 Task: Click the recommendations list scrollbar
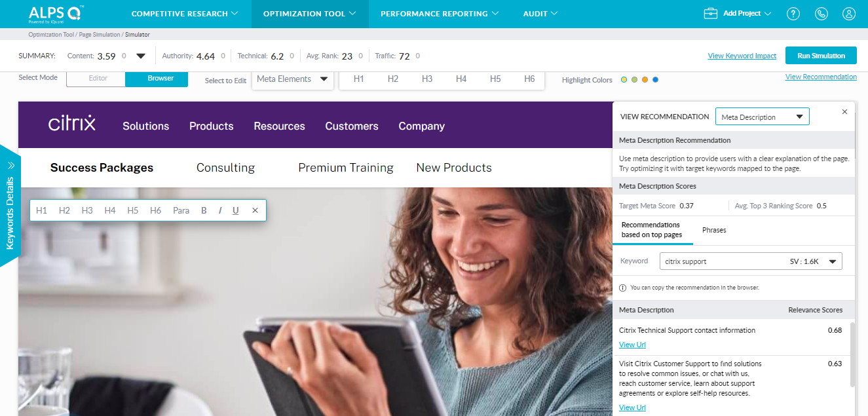point(852,354)
